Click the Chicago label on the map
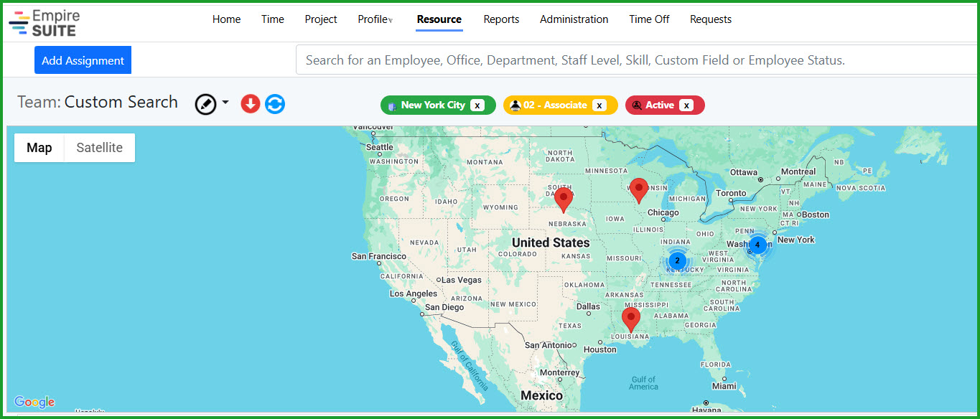The image size is (980, 419). [663, 212]
